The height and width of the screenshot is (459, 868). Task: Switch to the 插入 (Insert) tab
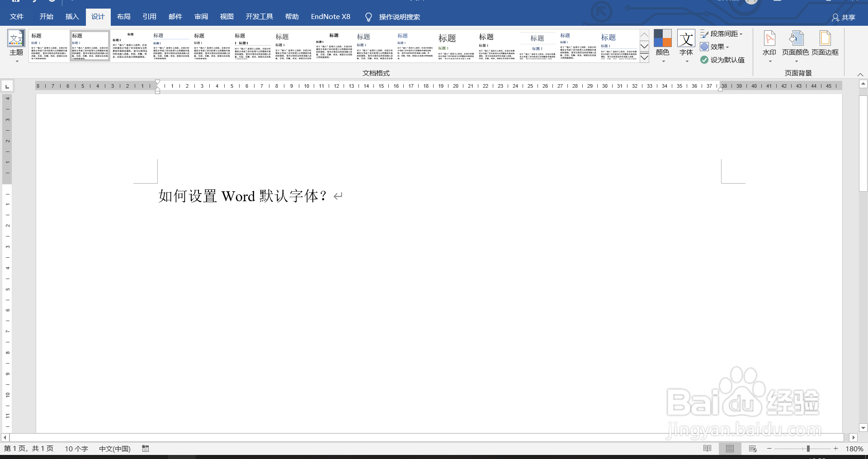pos(72,17)
